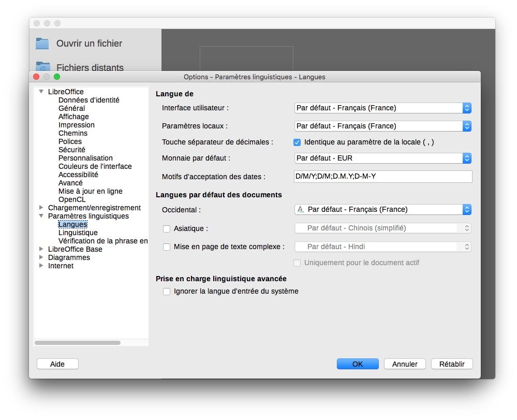Select OpenCL in options tree
517x420 pixels.
coord(72,199)
